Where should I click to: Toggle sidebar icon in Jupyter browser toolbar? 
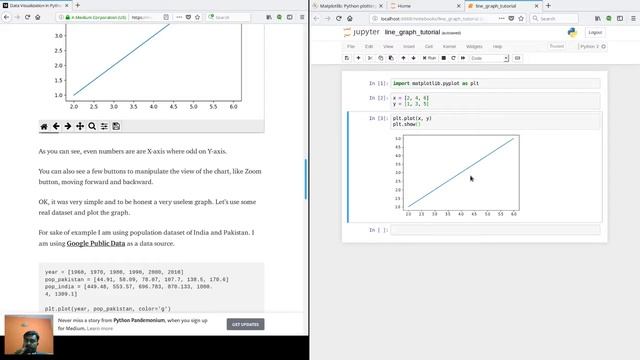[x=620, y=18]
